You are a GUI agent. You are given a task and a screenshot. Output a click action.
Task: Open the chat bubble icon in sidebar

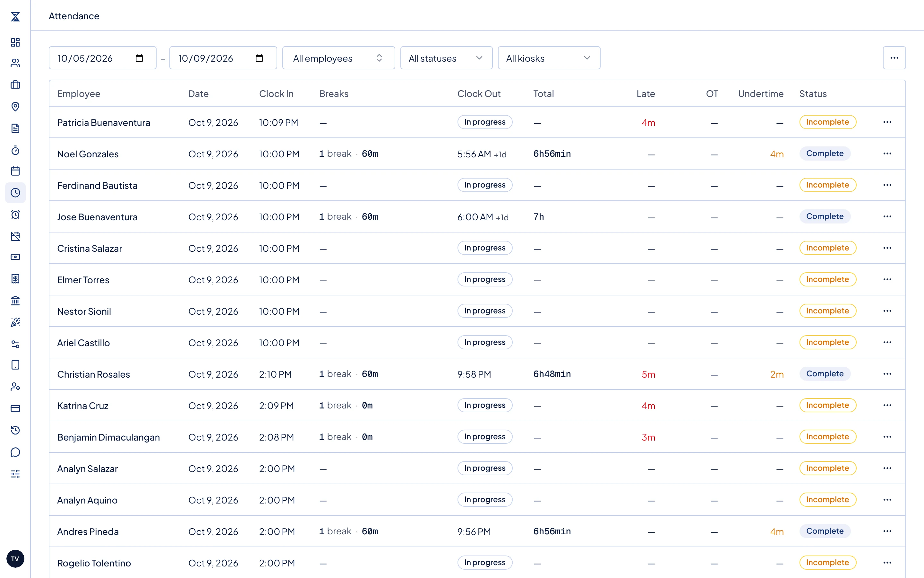coord(15,452)
